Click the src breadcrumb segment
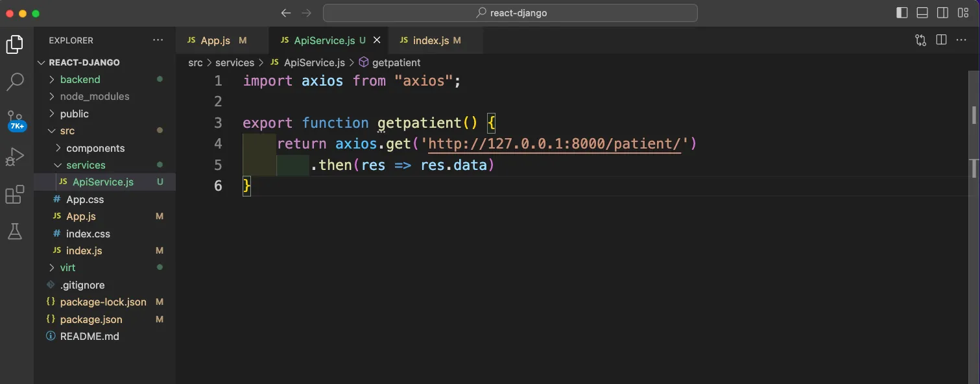The width and height of the screenshot is (980, 384). pos(195,62)
